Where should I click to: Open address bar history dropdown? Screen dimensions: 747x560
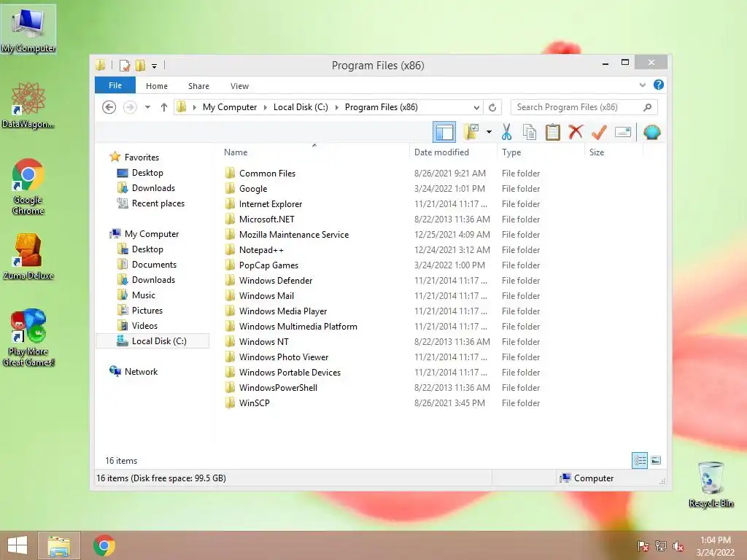point(476,107)
